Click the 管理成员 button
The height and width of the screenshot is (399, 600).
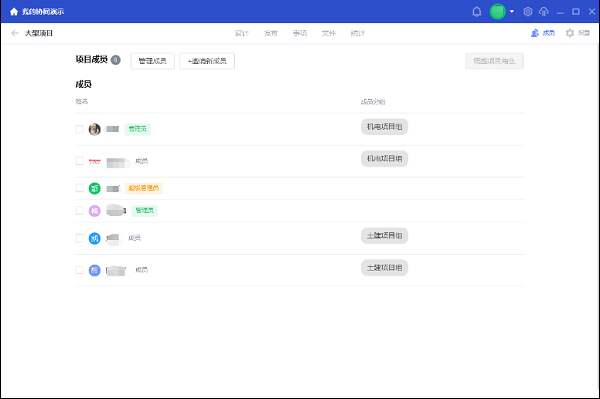(x=153, y=61)
